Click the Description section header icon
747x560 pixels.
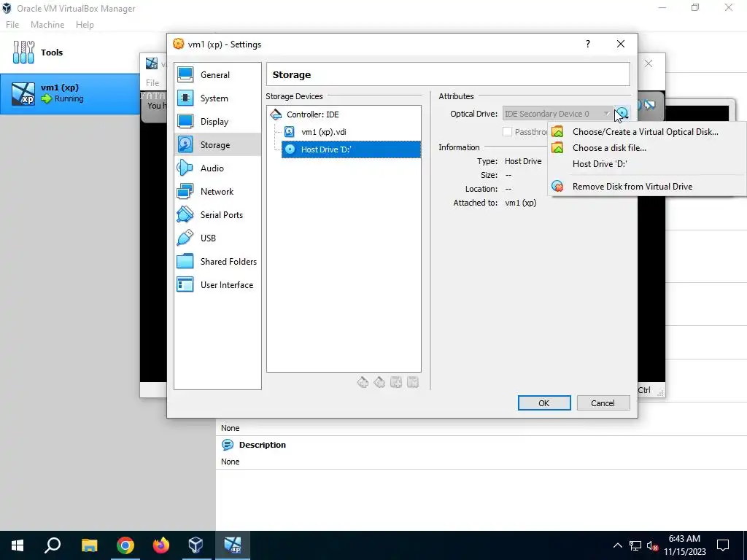[228, 445]
